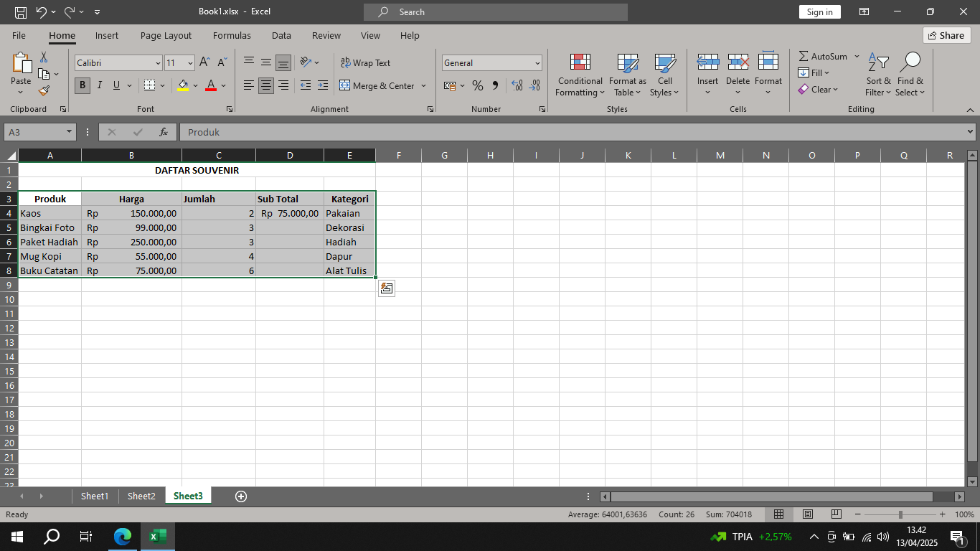
Task: Expand the General number format dropdown
Action: pos(537,63)
